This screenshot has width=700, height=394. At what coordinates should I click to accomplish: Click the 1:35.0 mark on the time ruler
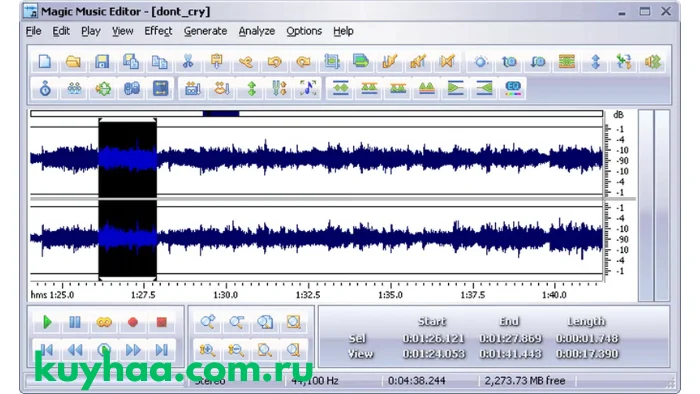[x=390, y=295]
